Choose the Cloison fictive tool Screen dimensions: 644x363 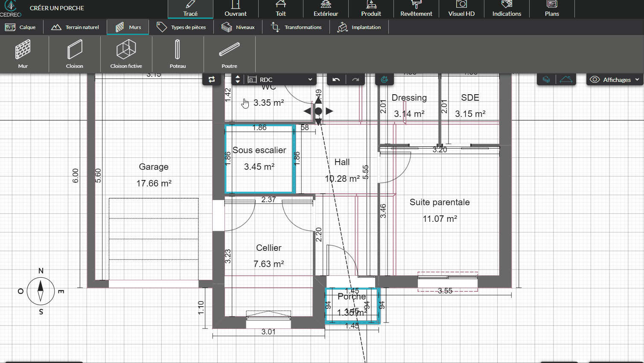pyautogui.click(x=126, y=54)
